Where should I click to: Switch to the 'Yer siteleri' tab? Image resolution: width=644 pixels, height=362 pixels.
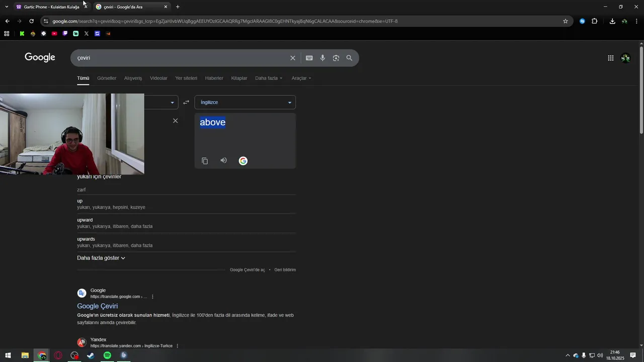click(186, 78)
